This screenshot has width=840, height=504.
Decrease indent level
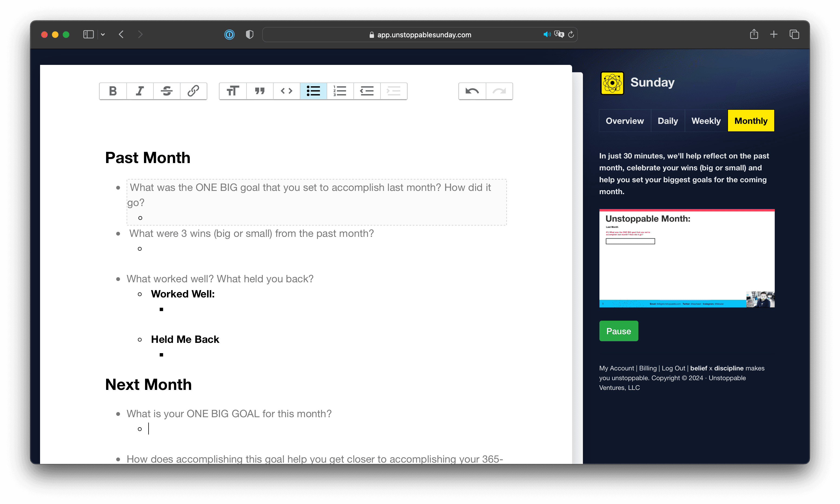[367, 91]
